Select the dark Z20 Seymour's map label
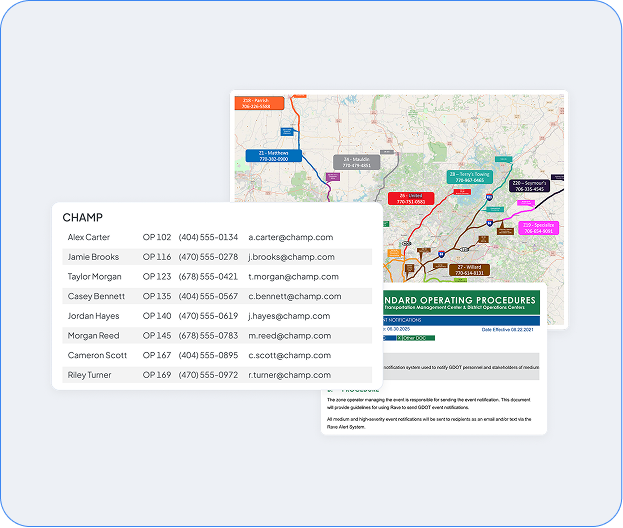The image size is (623, 528). click(x=529, y=186)
